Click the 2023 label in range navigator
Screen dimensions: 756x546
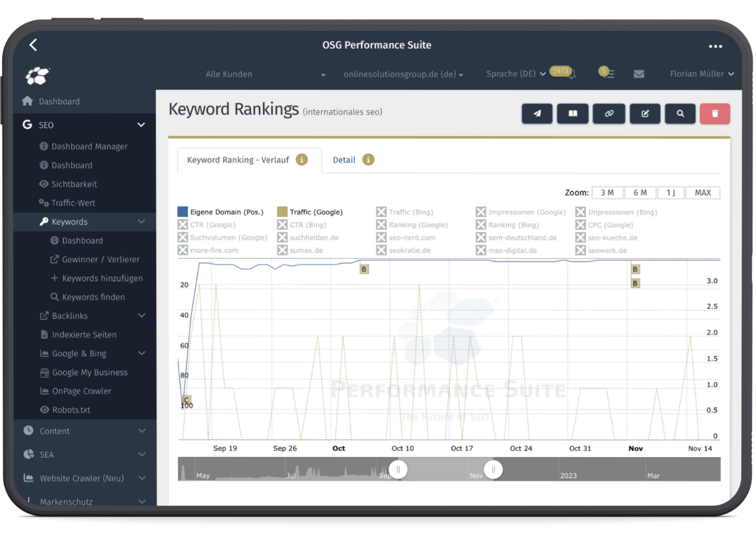568,475
